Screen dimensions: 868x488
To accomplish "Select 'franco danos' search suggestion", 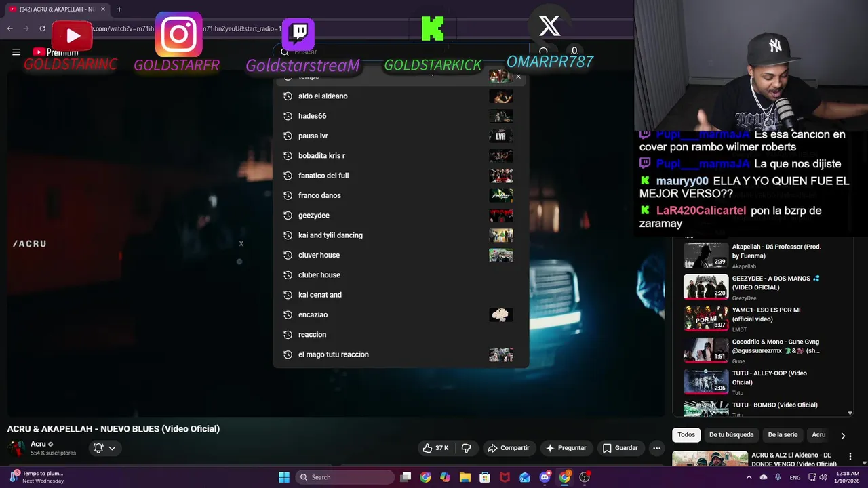I will [400, 195].
